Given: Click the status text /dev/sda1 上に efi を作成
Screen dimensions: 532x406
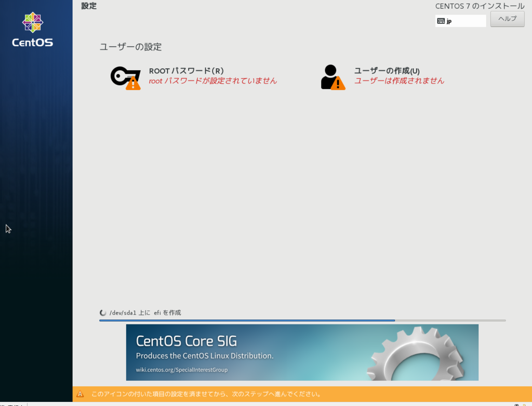Looking at the screenshot, I should click(x=145, y=312).
